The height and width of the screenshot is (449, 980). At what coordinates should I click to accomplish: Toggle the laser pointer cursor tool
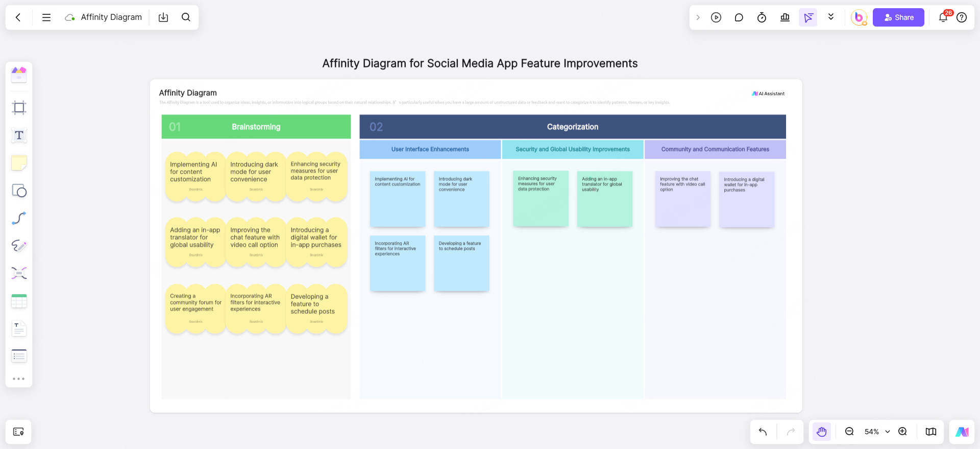808,17
